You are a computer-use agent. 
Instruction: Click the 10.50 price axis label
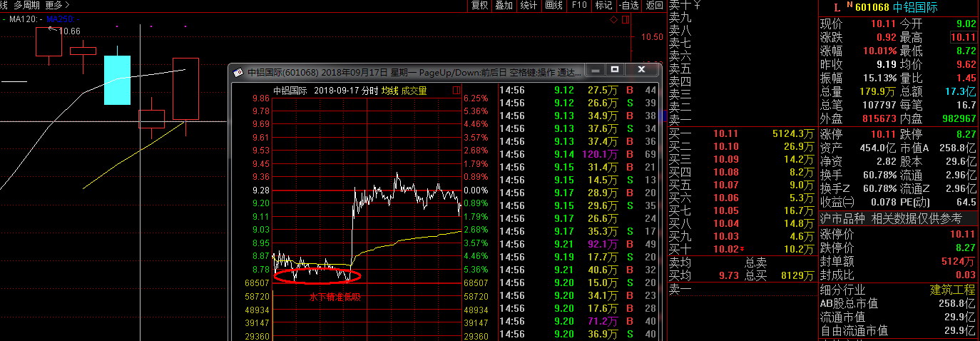click(653, 37)
